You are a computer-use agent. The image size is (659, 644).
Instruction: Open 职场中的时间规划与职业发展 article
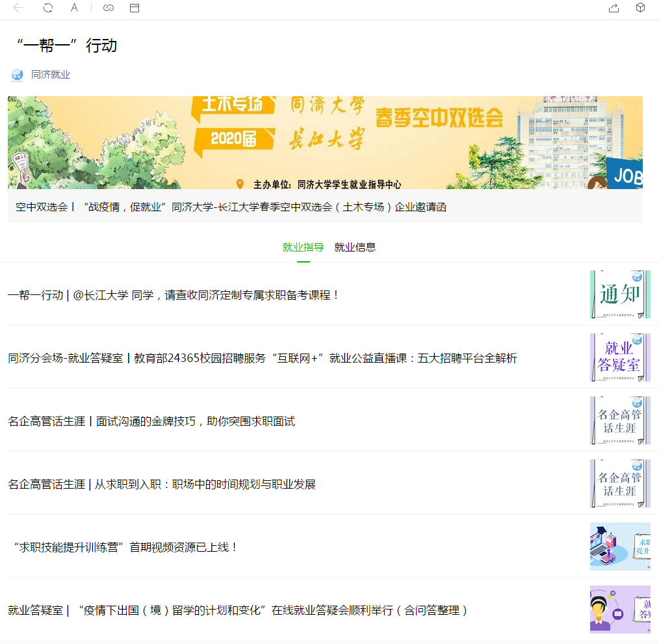(x=162, y=484)
